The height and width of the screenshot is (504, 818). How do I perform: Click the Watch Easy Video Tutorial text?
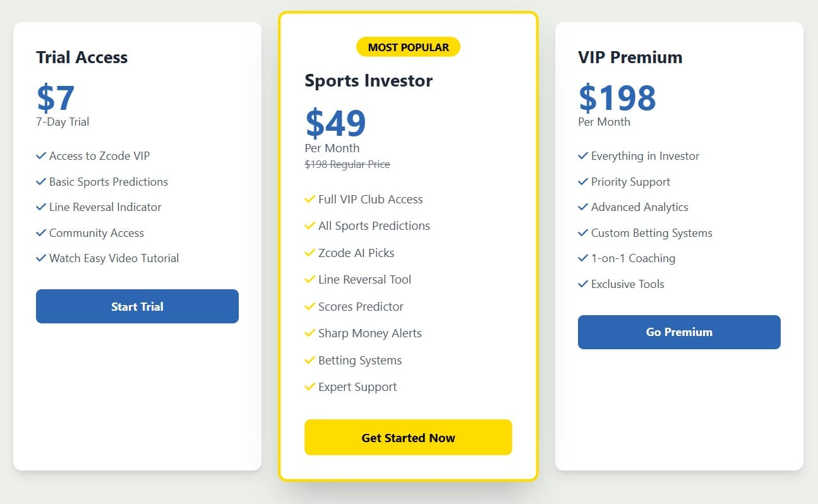114,258
